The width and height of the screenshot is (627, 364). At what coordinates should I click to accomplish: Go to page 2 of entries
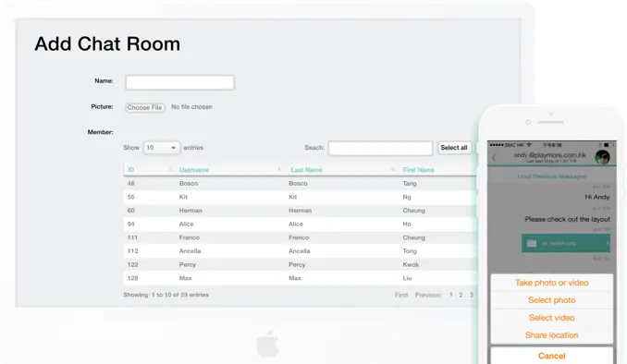461,295
